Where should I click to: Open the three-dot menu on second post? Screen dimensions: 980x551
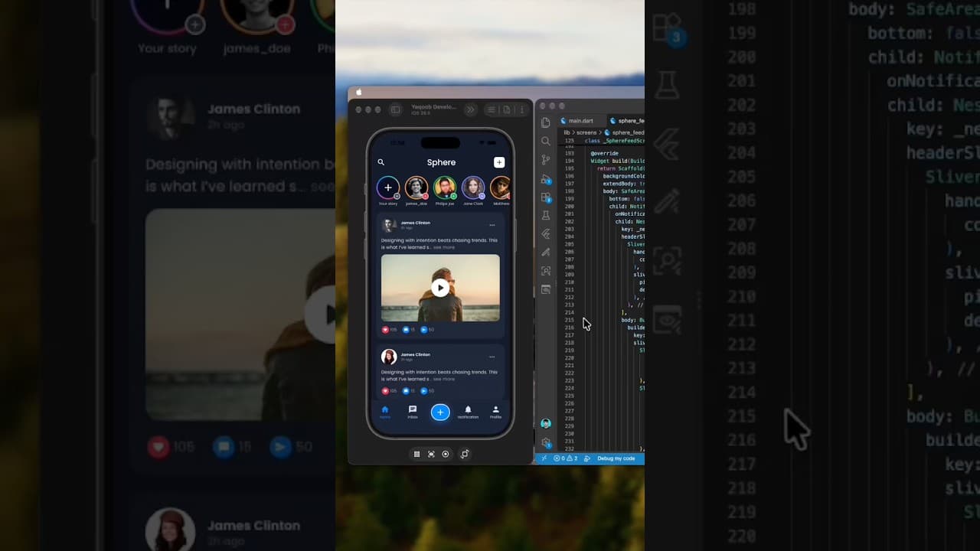click(x=492, y=357)
